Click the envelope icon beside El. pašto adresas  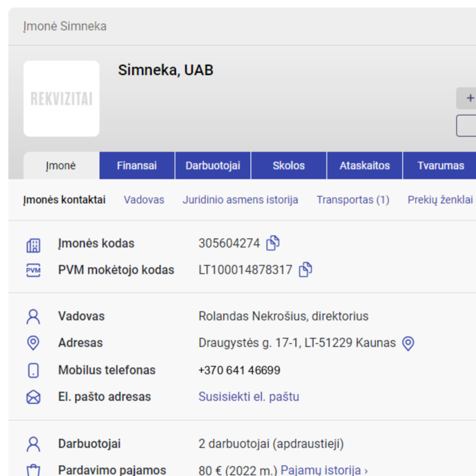point(33,397)
